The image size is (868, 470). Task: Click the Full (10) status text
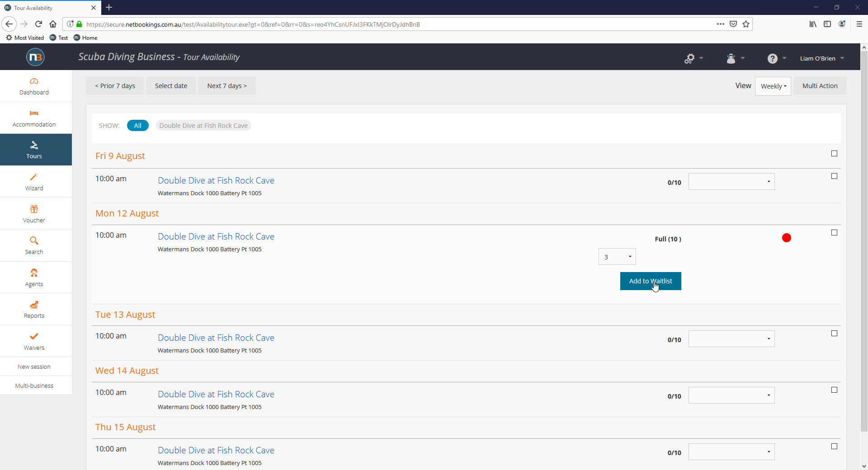tap(668, 239)
